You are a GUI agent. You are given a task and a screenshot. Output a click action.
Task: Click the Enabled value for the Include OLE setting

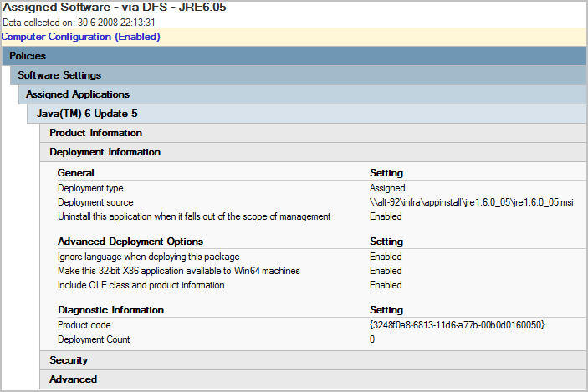coord(386,285)
